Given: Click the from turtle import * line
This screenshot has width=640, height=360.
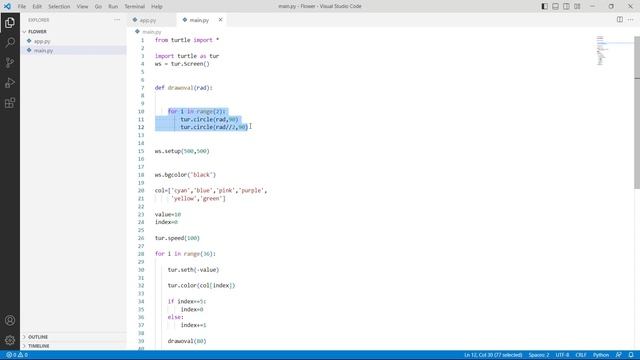Looking at the screenshot, I should 187,40.
